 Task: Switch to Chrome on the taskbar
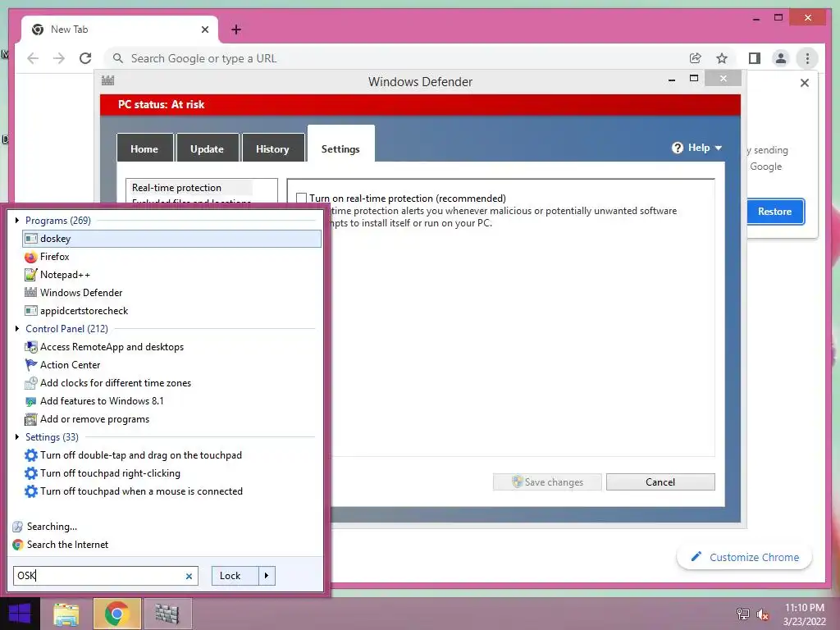(116, 614)
